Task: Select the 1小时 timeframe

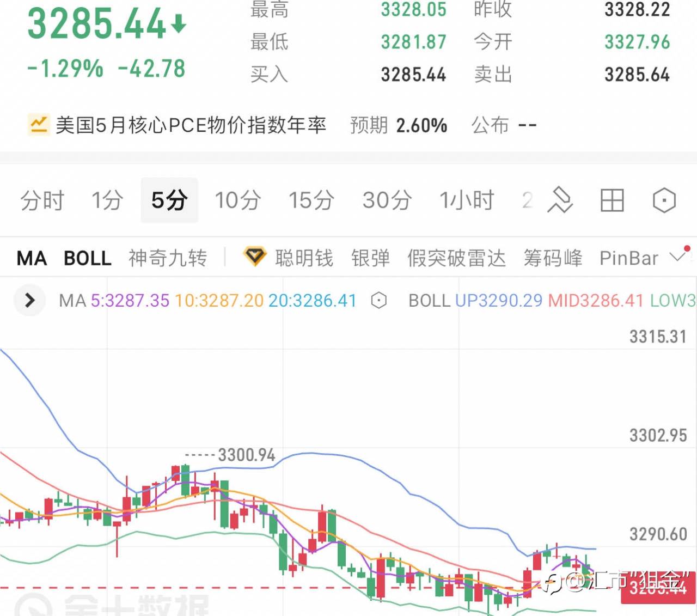Action: (467, 200)
